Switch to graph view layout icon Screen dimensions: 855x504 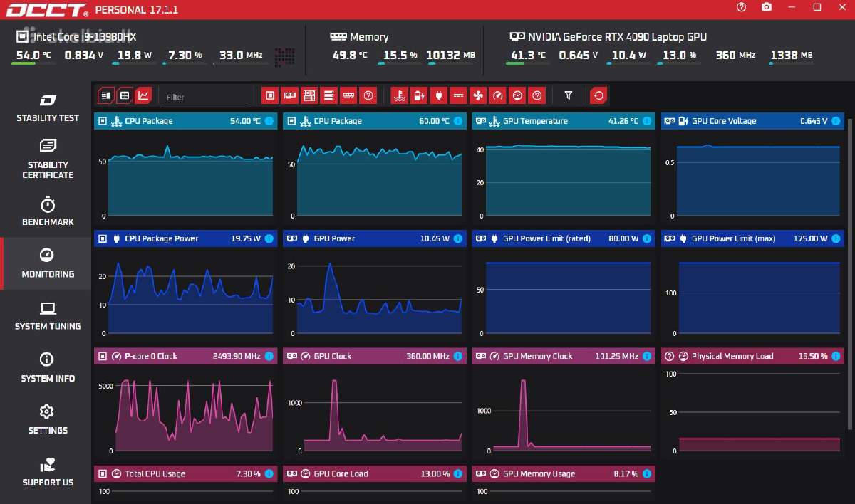click(x=143, y=95)
